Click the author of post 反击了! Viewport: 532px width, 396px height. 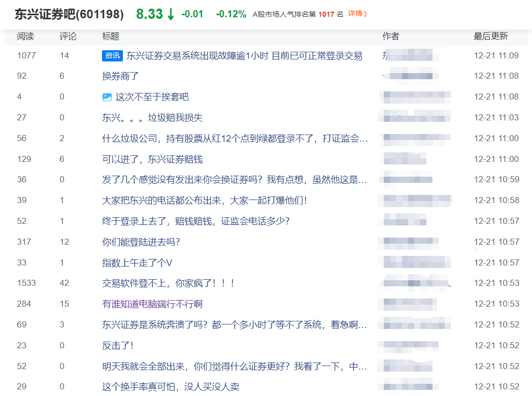point(409,346)
